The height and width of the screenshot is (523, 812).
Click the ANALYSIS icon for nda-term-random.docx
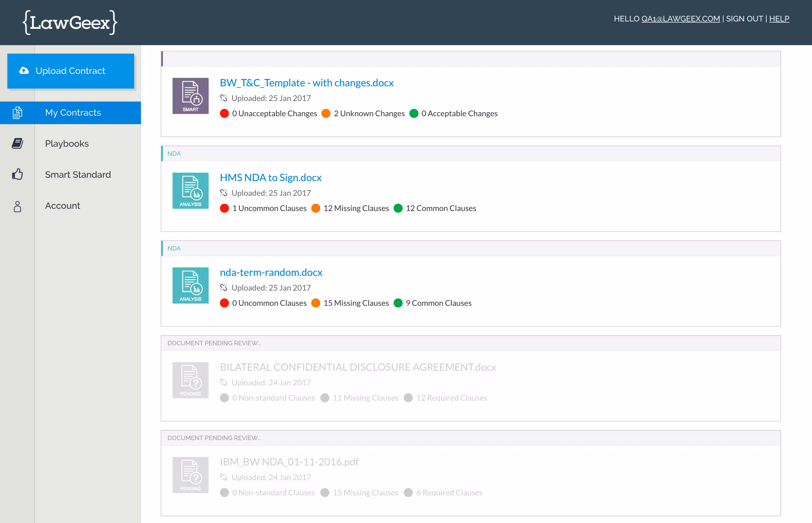(x=190, y=285)
